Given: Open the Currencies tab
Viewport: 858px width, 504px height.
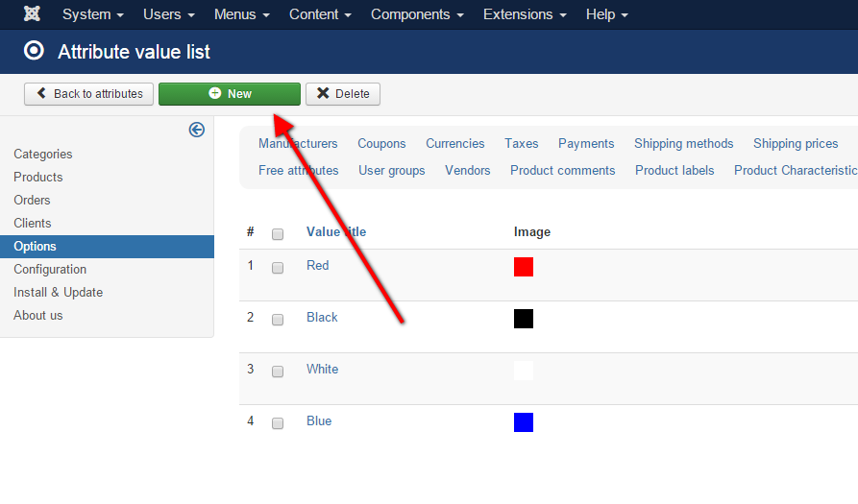Looking at the screenshot, I should [x=454, y=143].
